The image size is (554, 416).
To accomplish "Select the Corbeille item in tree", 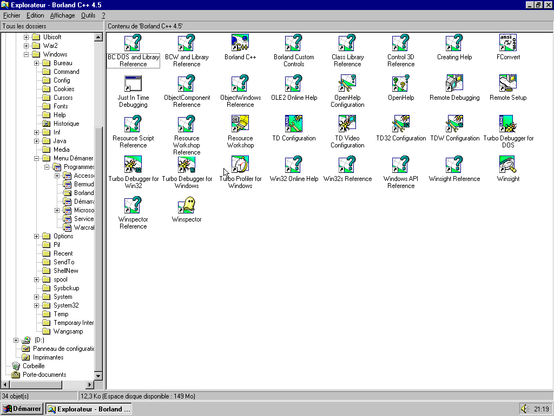I will click(34, 366).
